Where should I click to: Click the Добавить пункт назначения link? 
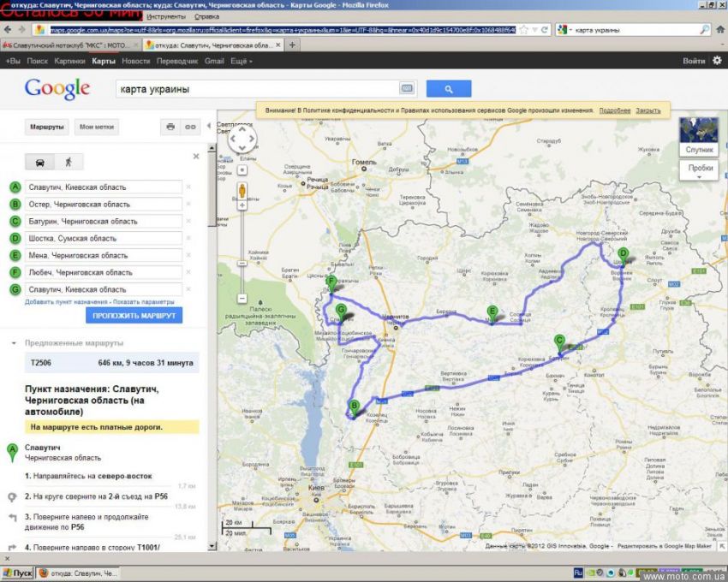66,301
